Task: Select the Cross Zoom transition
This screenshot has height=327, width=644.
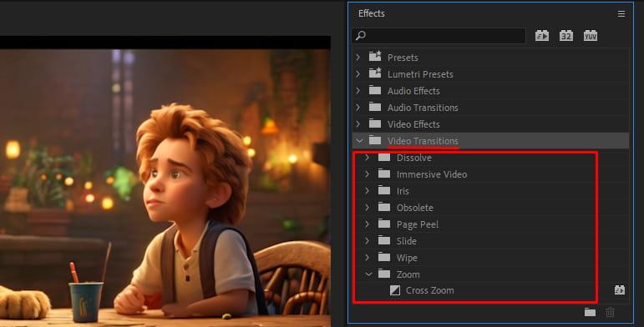Action: [x=429, y=290]
